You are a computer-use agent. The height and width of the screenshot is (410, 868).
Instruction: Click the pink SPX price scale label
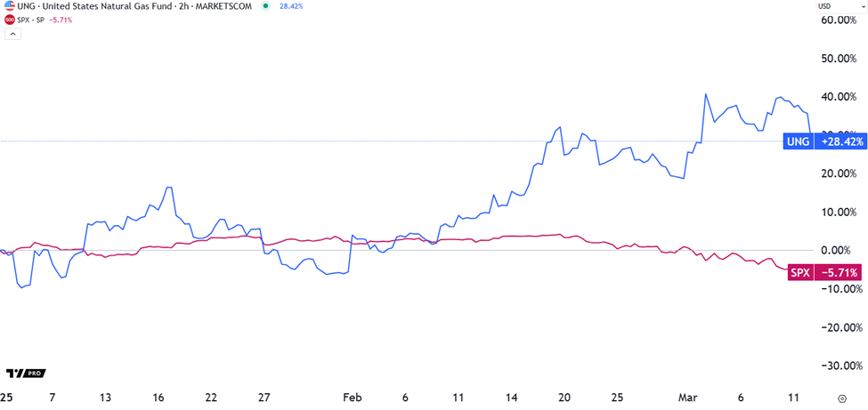point(799,273)
